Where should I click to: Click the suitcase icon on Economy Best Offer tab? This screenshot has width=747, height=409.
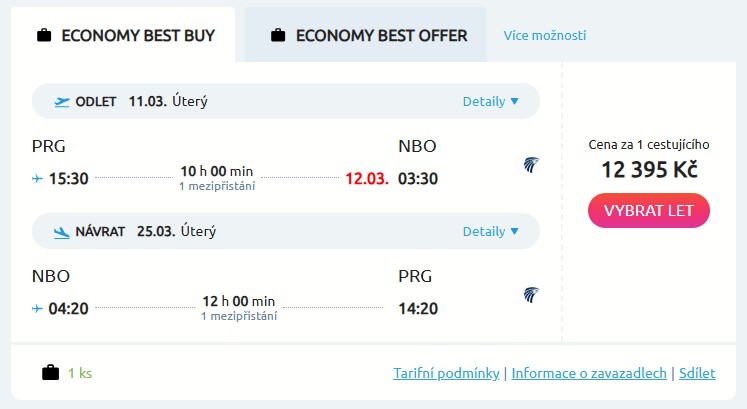coord(279,36)
